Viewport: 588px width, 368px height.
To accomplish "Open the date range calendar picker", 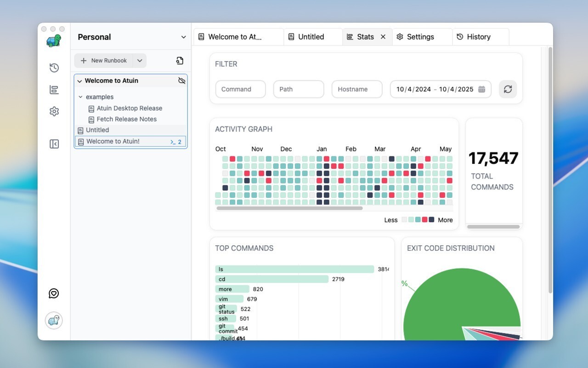I will point(481,89).
